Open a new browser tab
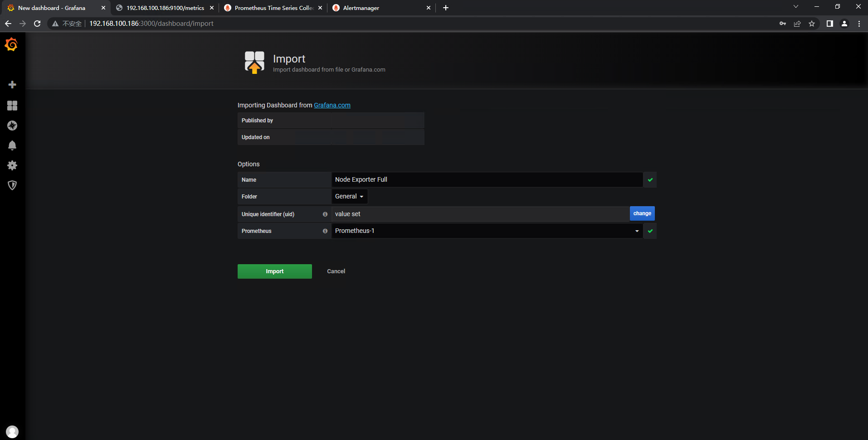 [x=446, y=8]
